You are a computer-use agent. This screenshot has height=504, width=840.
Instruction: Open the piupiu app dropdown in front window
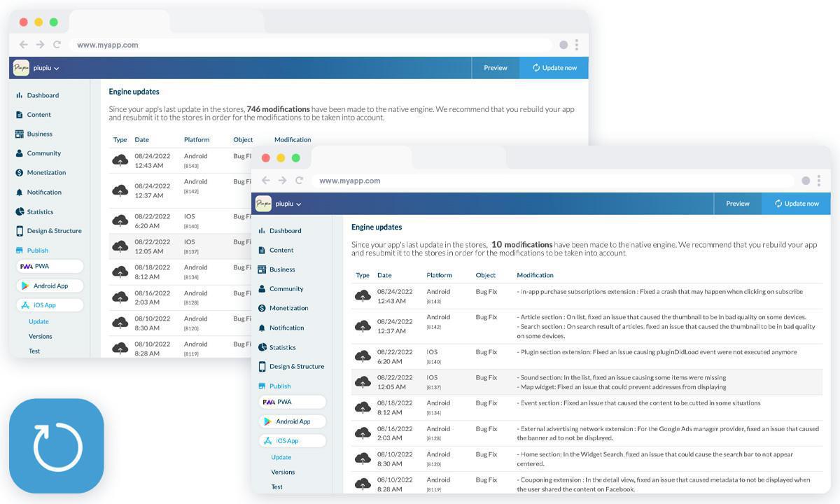click(288, 204)
